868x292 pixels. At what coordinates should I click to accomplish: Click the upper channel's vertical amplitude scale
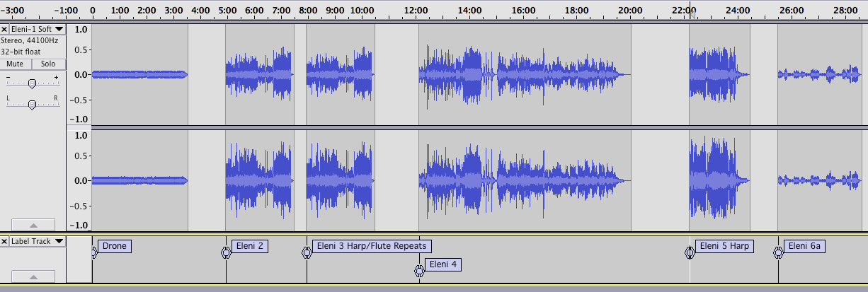point(79,74)
